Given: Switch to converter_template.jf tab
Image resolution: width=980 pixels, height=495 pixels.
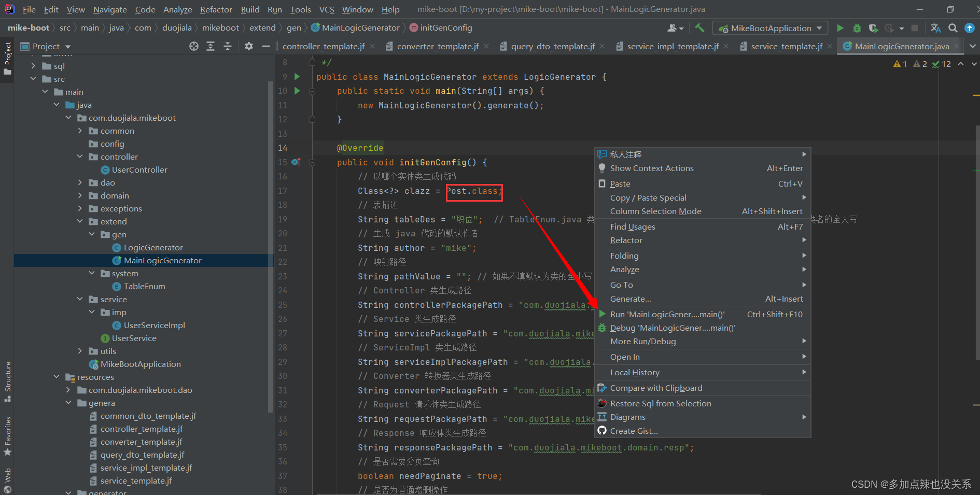Looking at the screenshot, I should click(x=438, y=46).
